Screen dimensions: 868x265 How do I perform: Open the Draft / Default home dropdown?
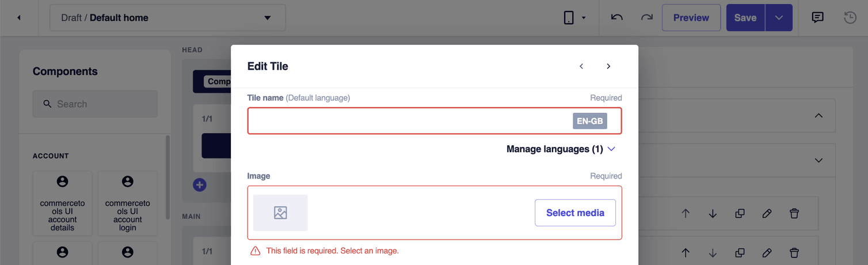coord(167,18)
